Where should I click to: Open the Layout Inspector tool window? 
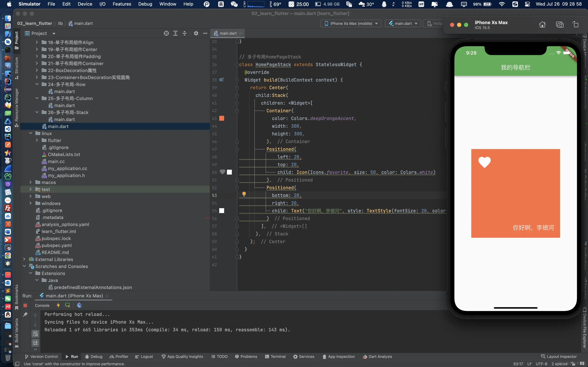559,357
